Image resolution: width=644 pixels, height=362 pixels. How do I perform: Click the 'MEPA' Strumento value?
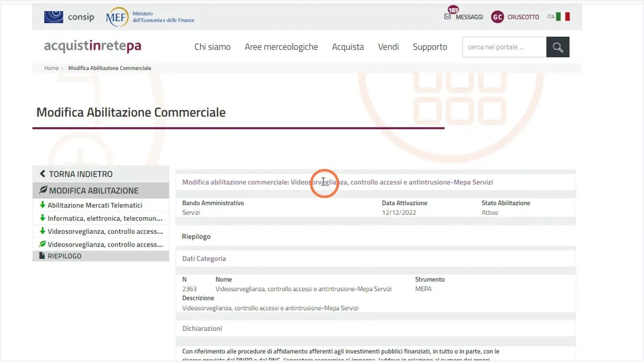point(423,289)
